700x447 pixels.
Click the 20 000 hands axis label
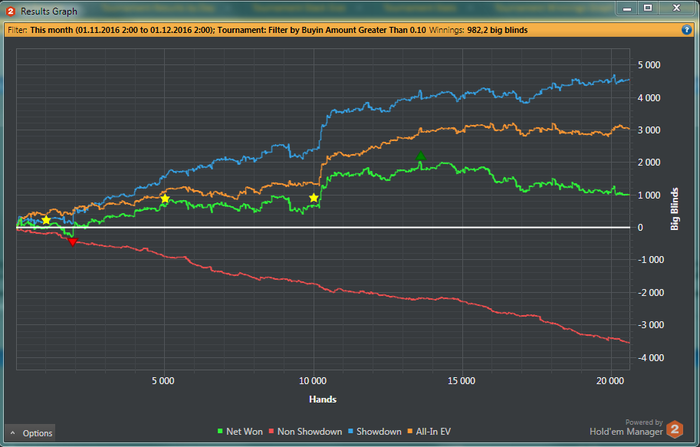pos(610,381)
